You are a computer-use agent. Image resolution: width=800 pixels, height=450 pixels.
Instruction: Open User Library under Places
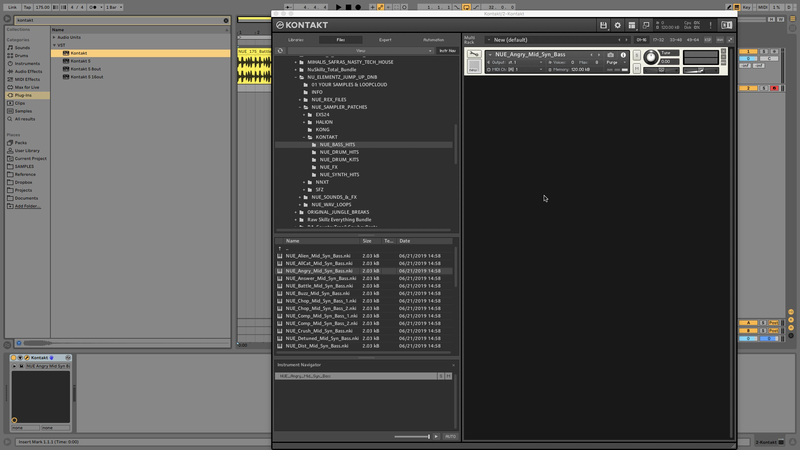pos(27,151)
